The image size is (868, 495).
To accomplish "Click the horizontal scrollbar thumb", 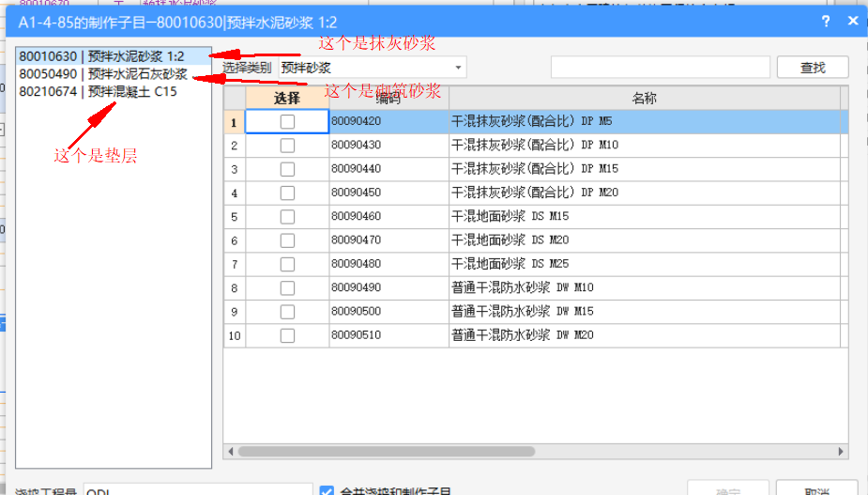I will (x=387, y=451).
